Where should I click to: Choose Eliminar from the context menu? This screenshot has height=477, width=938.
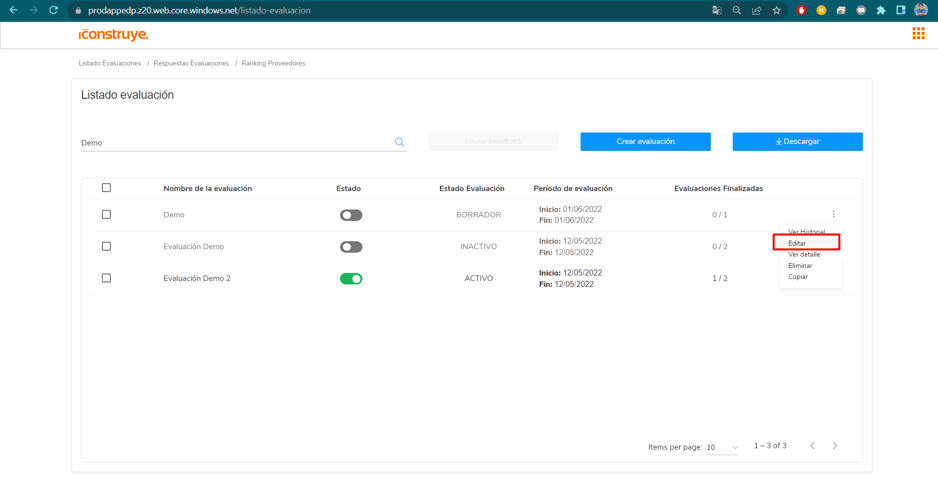(x=800, y=265)
